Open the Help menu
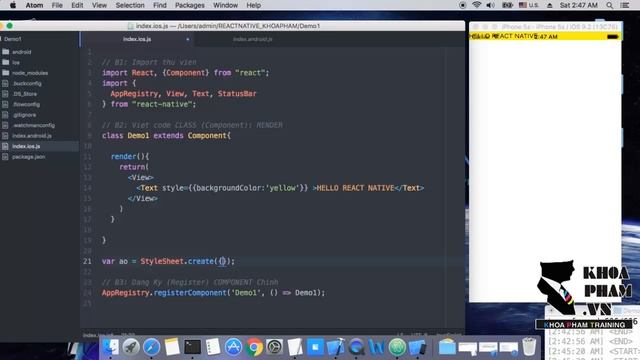The width and height of the screenshot is (640, 360). click(253, 5)
